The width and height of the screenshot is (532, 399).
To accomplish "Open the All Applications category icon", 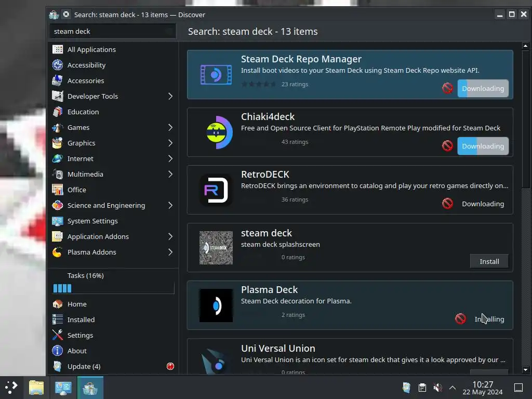I will tap(57, 49).
